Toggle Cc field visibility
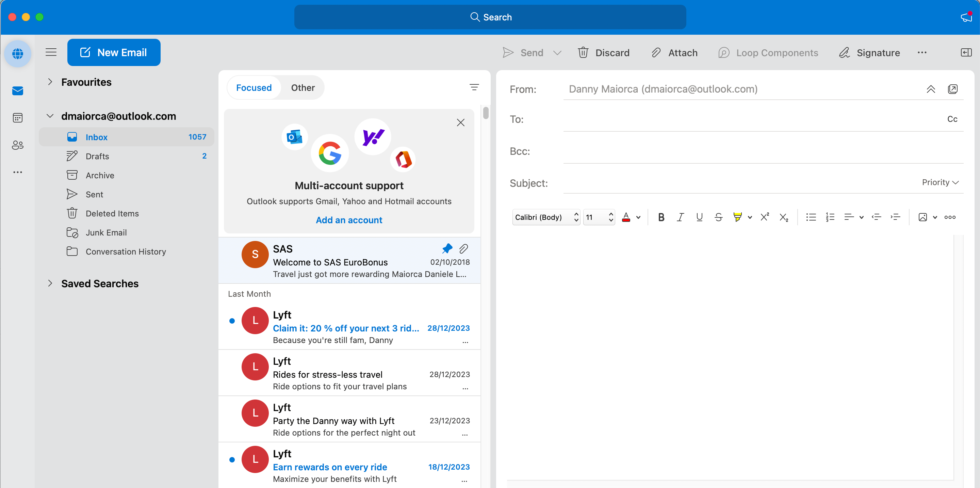This screenshot has height=488, width=980. point(952,119)
